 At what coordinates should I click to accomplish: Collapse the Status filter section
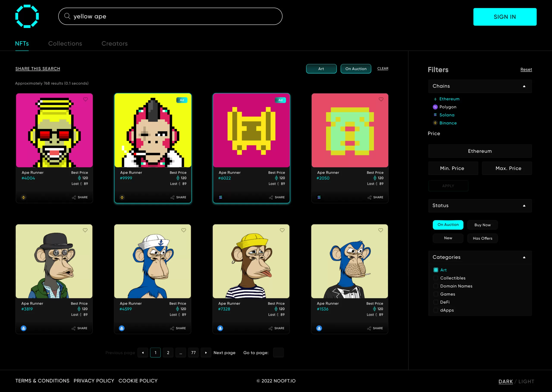point(524,206)
